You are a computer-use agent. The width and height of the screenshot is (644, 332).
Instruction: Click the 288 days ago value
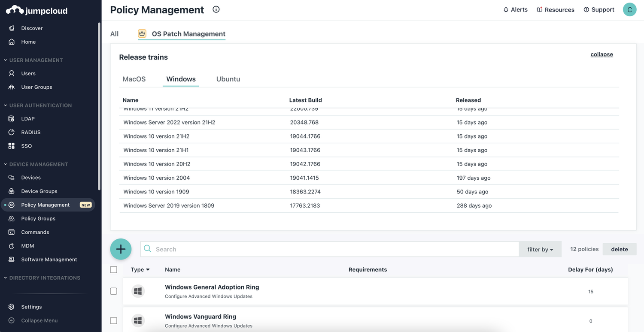(x=474, y=205)
